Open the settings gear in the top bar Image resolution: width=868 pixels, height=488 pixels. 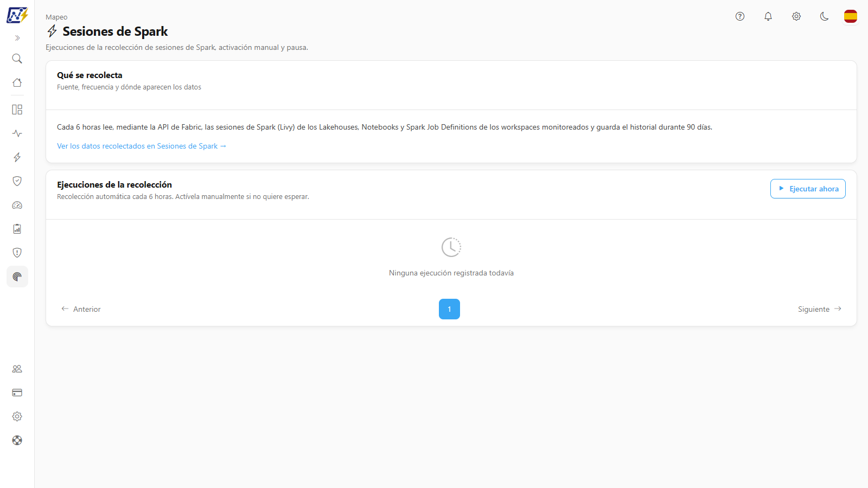796,16
